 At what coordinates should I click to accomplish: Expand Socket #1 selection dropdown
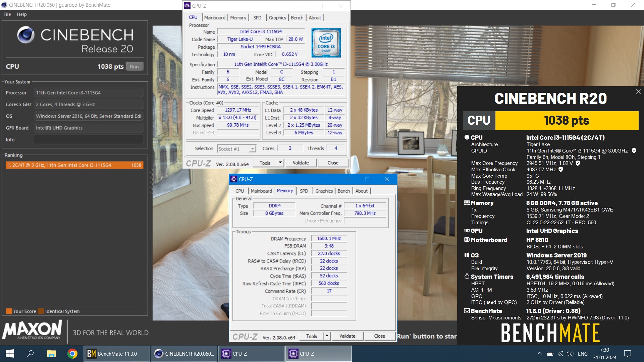(x=252, y=148)
